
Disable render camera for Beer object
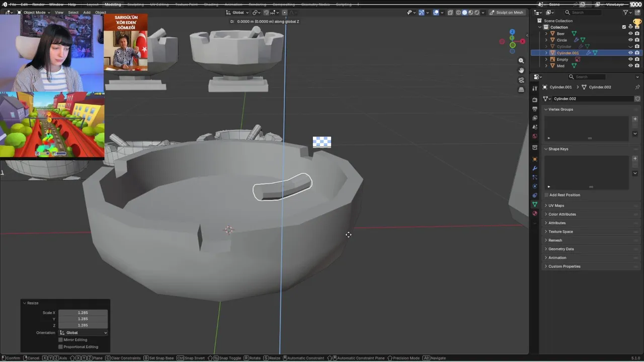point(637,34)
